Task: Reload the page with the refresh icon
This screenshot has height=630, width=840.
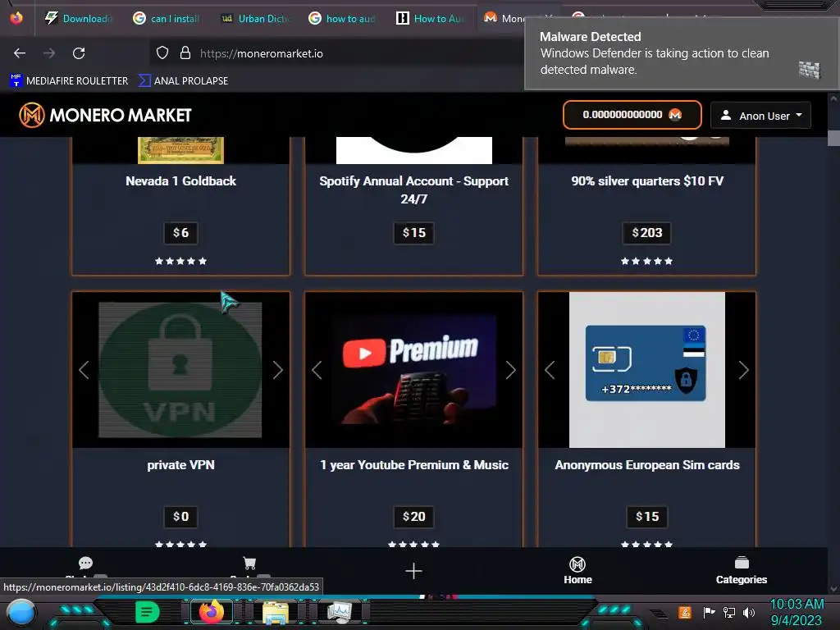Action: point(79,53)
